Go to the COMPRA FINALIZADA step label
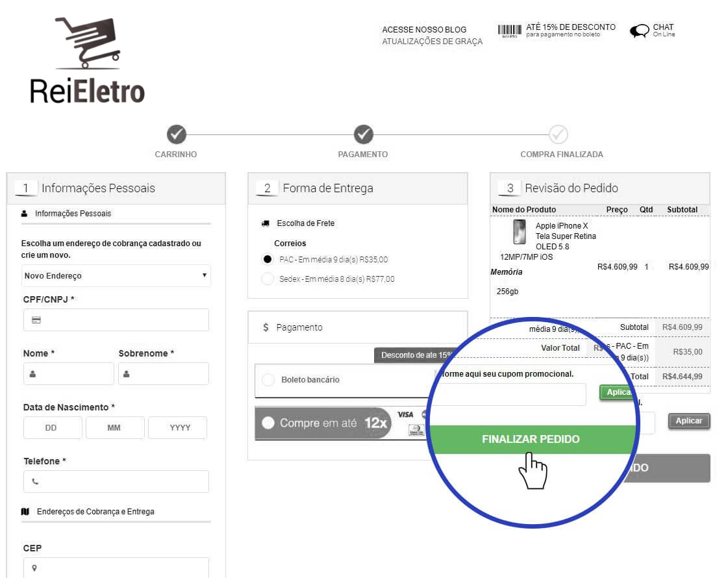 coord(562,154)
